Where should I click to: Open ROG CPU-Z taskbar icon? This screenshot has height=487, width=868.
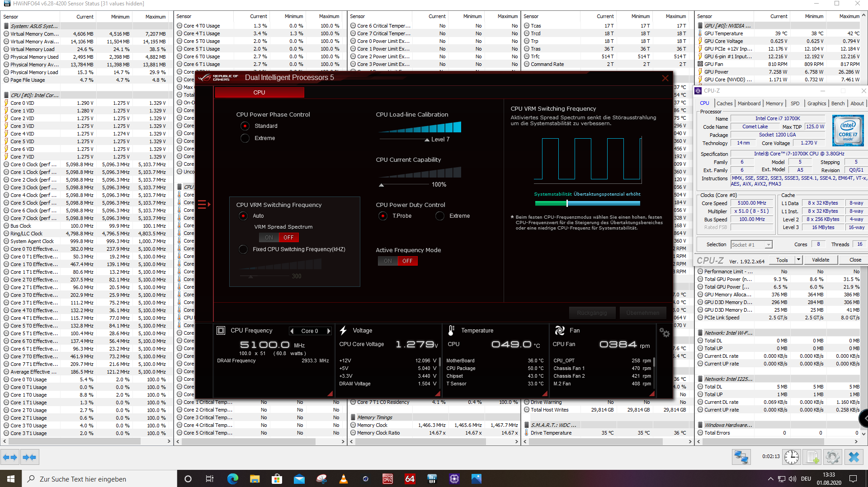pyautogui.click(x=387, y=479)
